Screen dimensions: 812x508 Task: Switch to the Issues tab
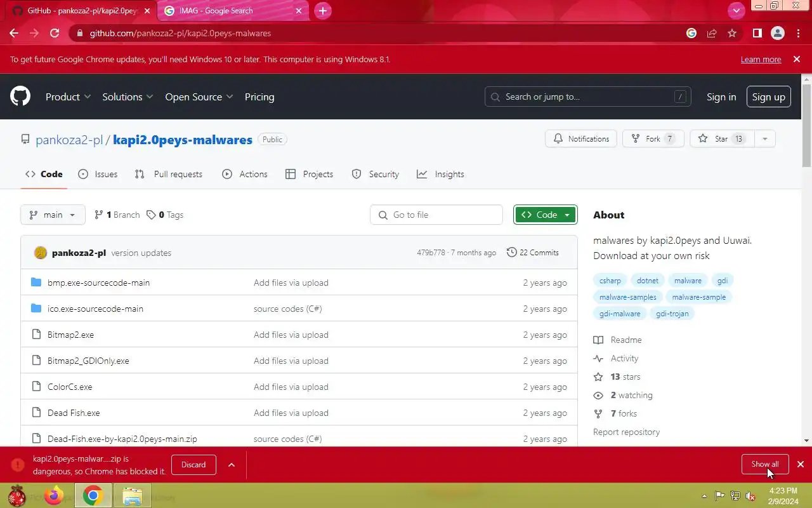click(x=98, y=174)
